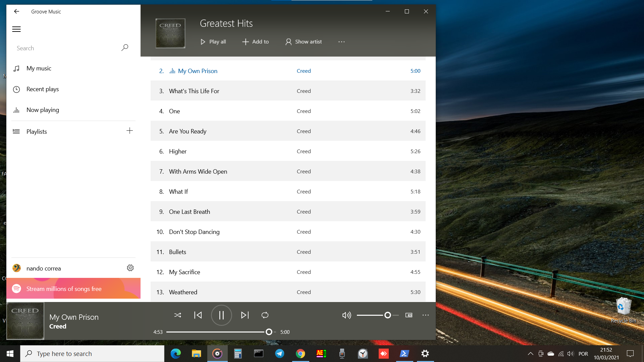Select the song Don't Stop Dancing
The height and width of the screenshot is (362, 644).
(x=288, y=232)
